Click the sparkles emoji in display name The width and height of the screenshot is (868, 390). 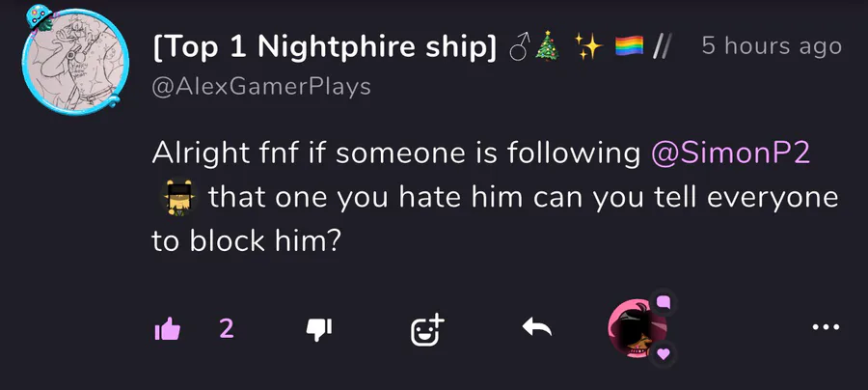(588, 46)
